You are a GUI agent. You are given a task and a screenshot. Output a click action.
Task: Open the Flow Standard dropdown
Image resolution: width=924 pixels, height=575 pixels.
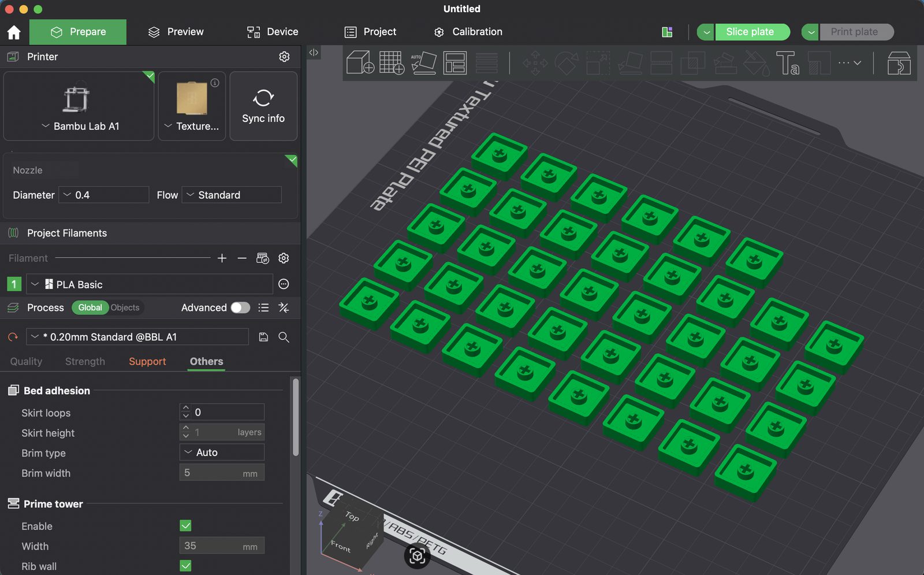pyautogui.click(x=232, y=195)
